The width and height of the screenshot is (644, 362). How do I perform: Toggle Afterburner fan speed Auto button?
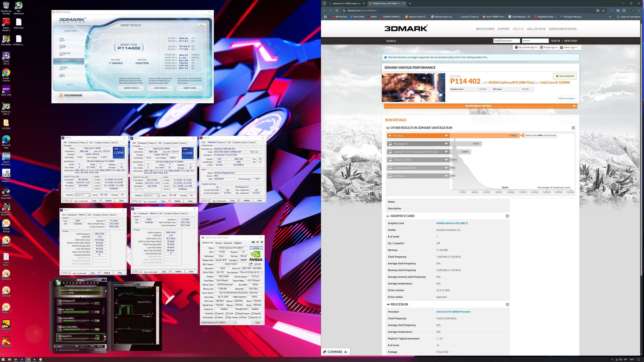point(98,336)
